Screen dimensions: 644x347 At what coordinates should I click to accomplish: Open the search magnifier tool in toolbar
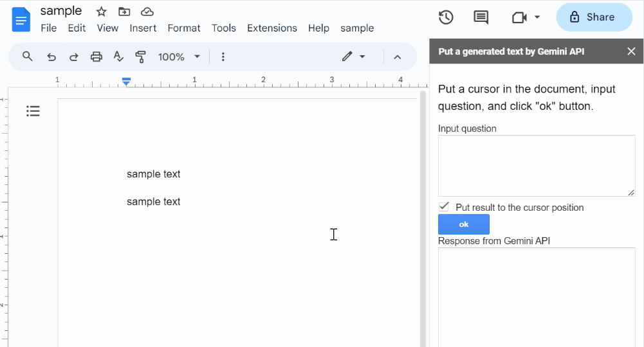click(x=27, y=57)
